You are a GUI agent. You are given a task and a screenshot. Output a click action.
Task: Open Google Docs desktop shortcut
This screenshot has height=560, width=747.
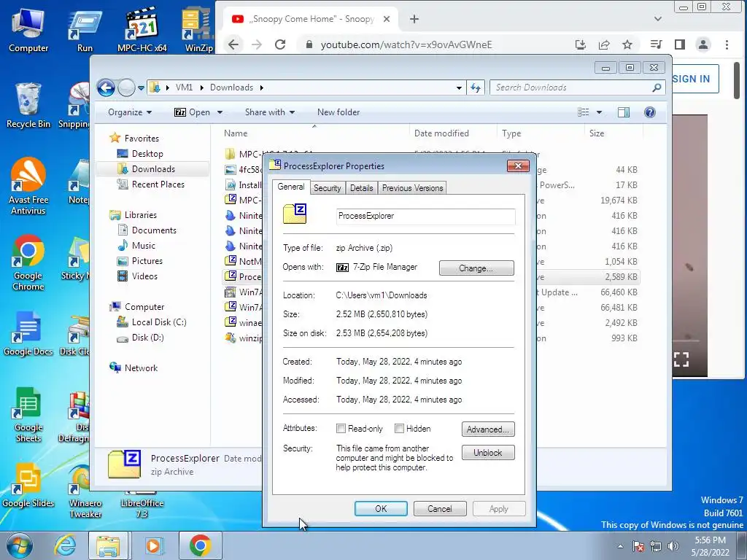click(28, 333)
